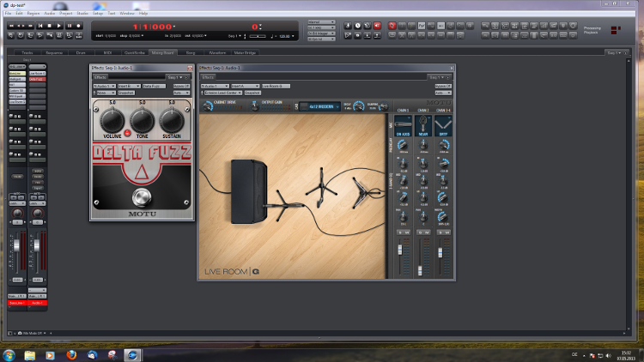Open the MIDI tab
644x362 pixels.
(x=107, y=52)
